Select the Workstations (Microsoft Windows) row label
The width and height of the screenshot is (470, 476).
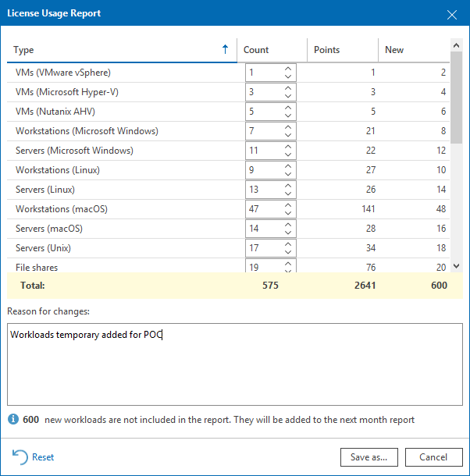click(x=87, y=131)
